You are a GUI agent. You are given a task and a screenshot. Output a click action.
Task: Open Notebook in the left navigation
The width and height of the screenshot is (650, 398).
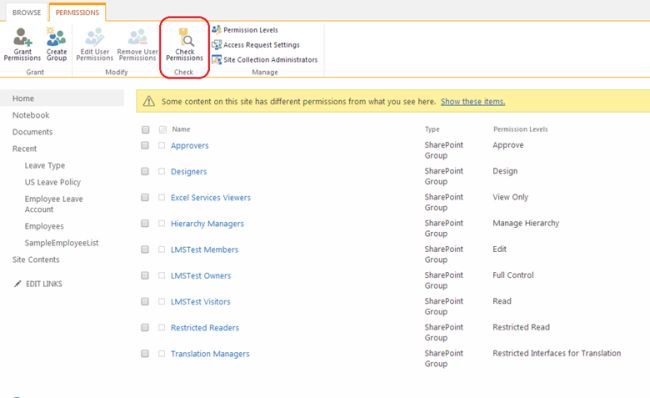(x=31, y=115)
